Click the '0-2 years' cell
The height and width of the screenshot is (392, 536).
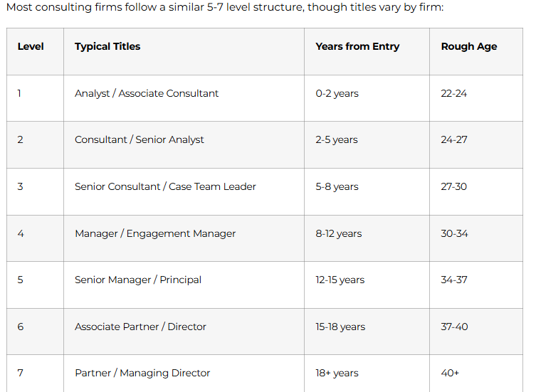(x=337, y=93)
